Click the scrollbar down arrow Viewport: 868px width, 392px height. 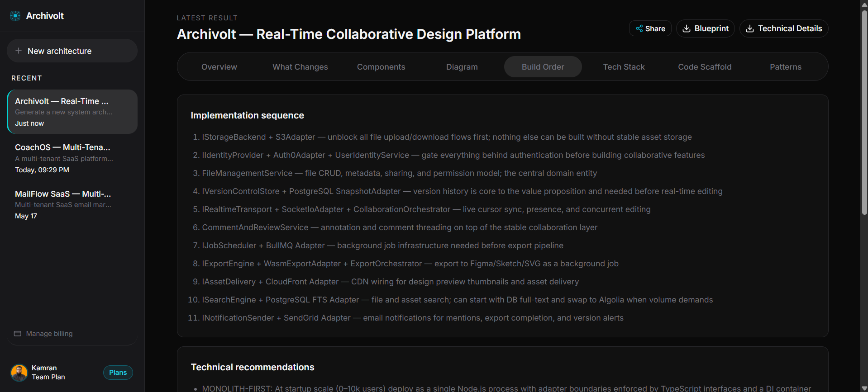[x=864, y=388]
